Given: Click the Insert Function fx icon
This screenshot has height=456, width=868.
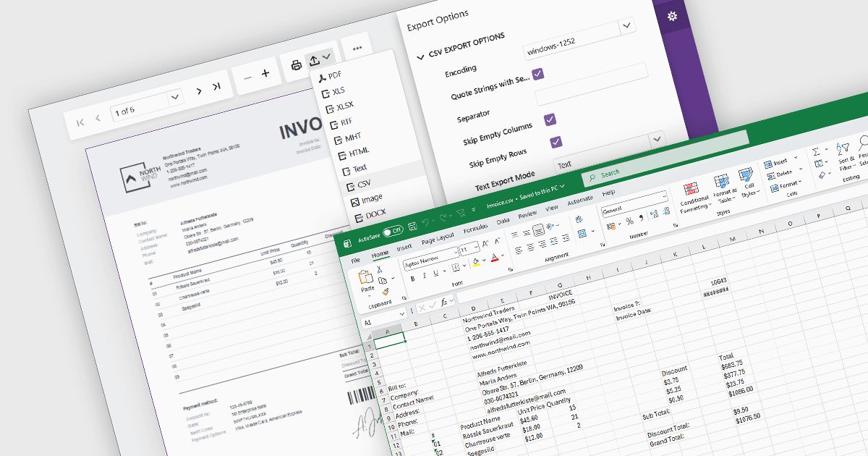Looking at the screenshot, I should 443,303.
